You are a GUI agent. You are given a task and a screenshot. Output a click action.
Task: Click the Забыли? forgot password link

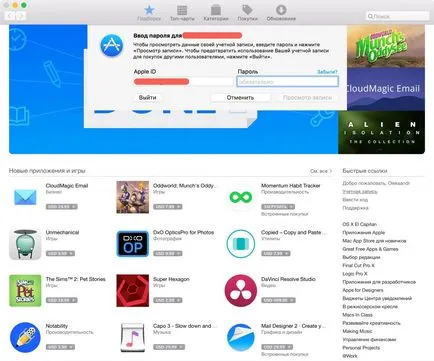[x=327, y=72]
